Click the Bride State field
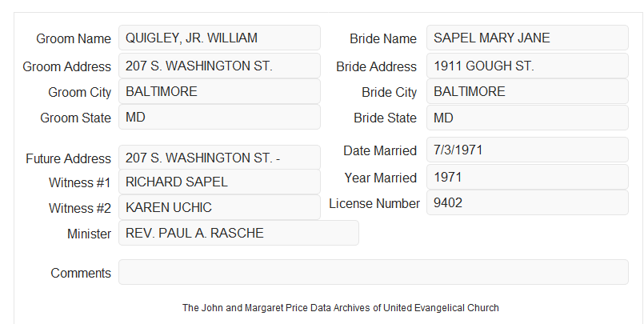Image resolution: width=644 pixels, height=324 pixels. click(527, 118)
